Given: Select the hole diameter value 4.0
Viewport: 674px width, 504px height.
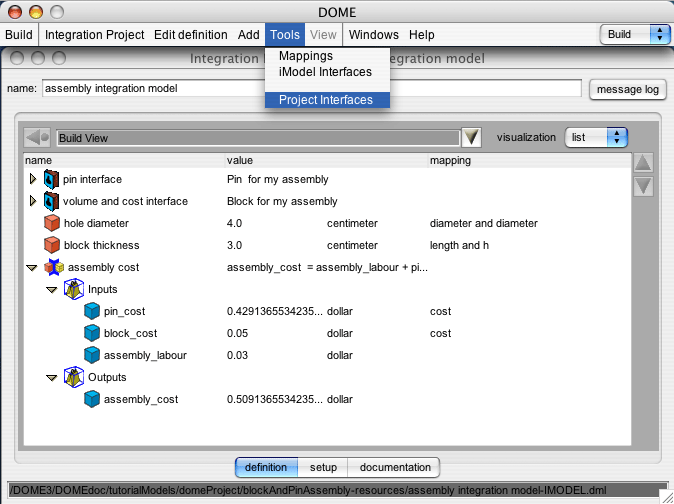Looking at the screenshot, I should (x=234, y=223).
